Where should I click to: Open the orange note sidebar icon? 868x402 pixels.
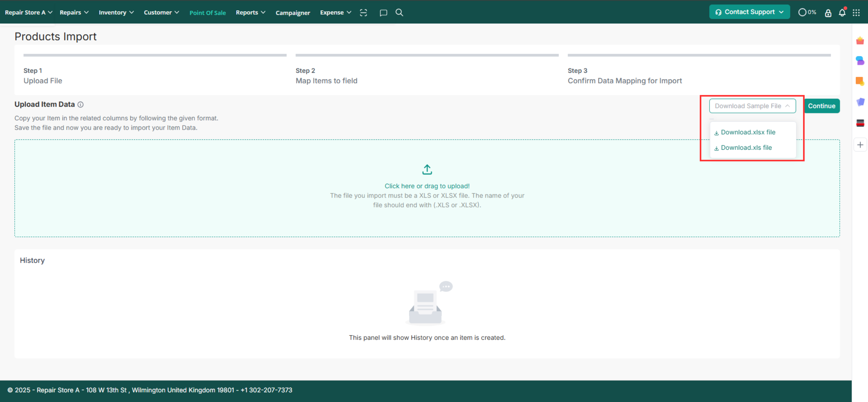pos(860,81)
